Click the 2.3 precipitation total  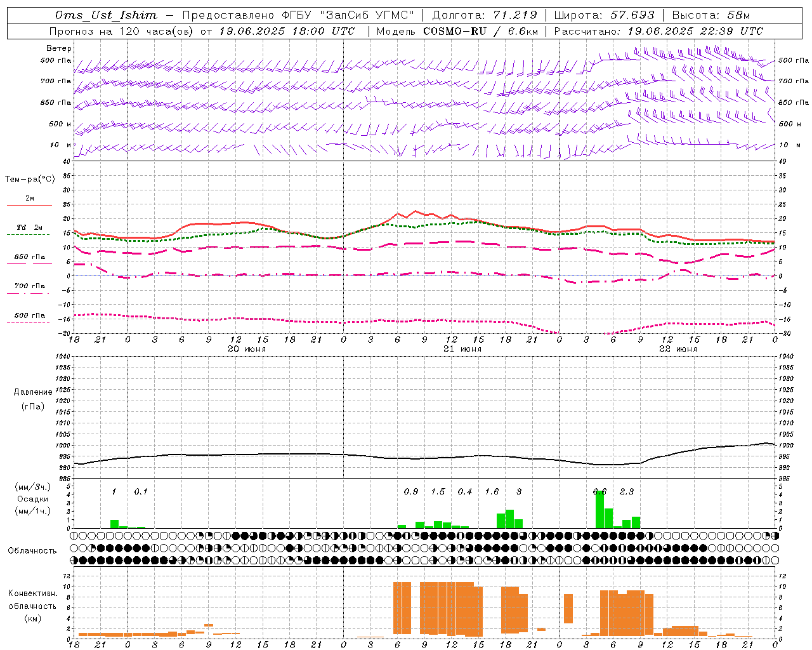[x=627, y=492]
